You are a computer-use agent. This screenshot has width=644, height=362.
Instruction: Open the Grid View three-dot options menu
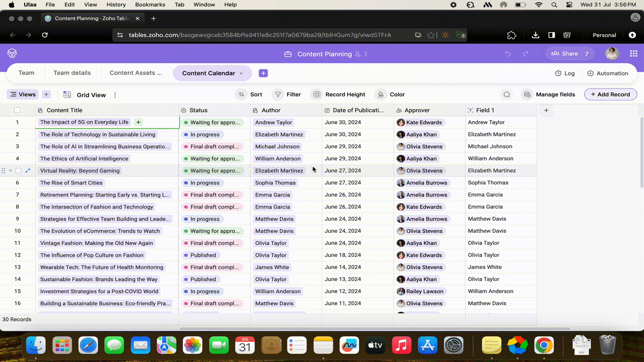click(x=115, y=95)
